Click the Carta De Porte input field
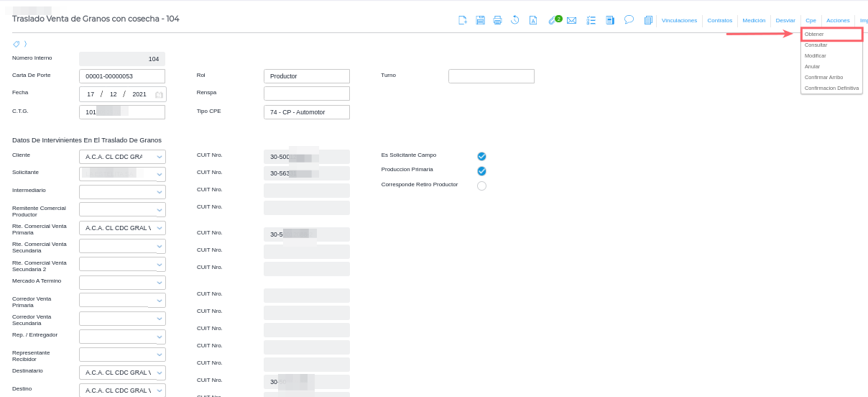 (x=122, y=76)
